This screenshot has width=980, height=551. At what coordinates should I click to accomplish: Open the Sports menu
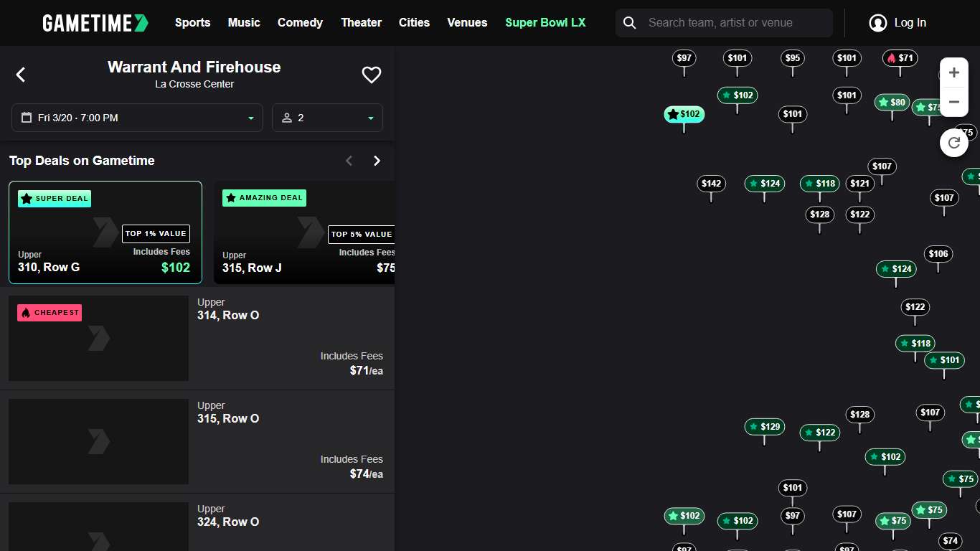(192, 23)
